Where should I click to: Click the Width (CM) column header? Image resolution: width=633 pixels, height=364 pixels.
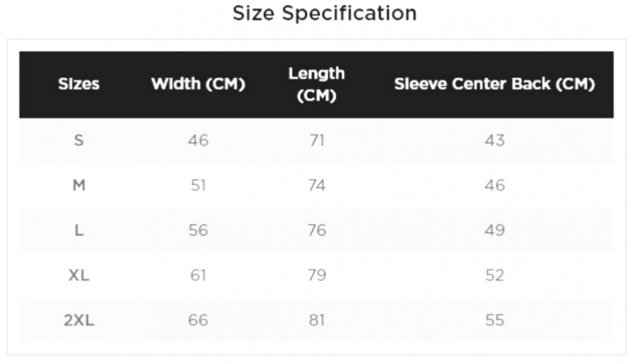tap(198, 84)
